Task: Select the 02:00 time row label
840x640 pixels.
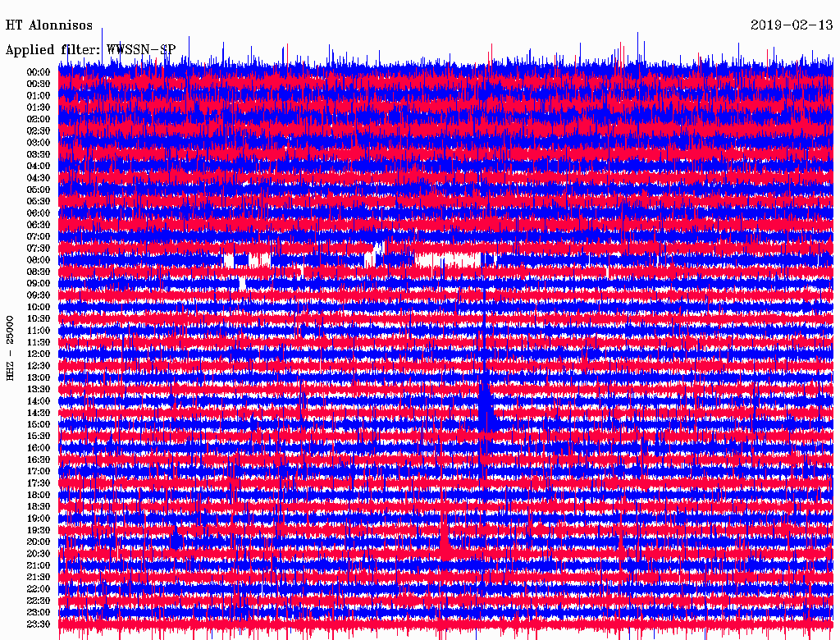Action: [x=39, y=119]
